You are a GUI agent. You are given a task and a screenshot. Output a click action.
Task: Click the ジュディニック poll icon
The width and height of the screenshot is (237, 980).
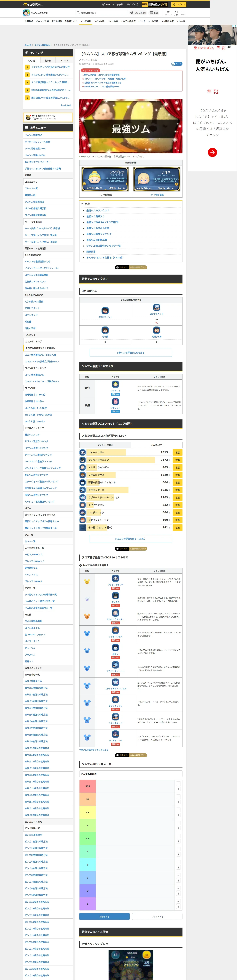[83, 512]
